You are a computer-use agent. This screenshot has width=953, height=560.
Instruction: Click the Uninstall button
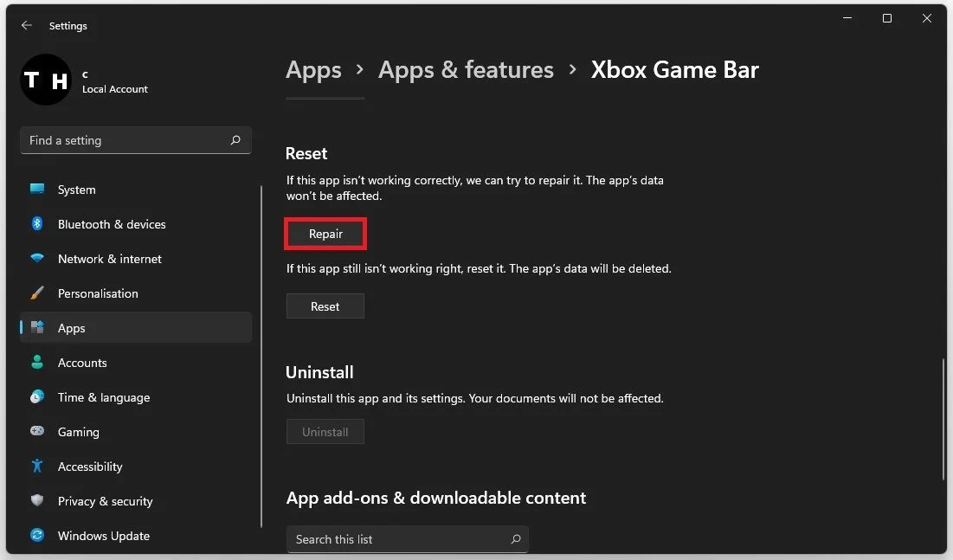point(325,431)
